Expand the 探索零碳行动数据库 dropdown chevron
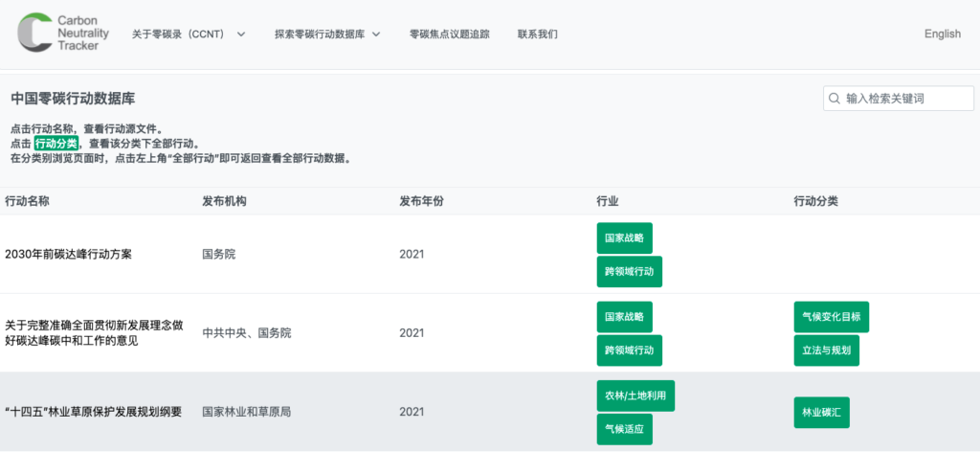Image resolution: width=980 pixels, height=452 pixels. point(376,34)
